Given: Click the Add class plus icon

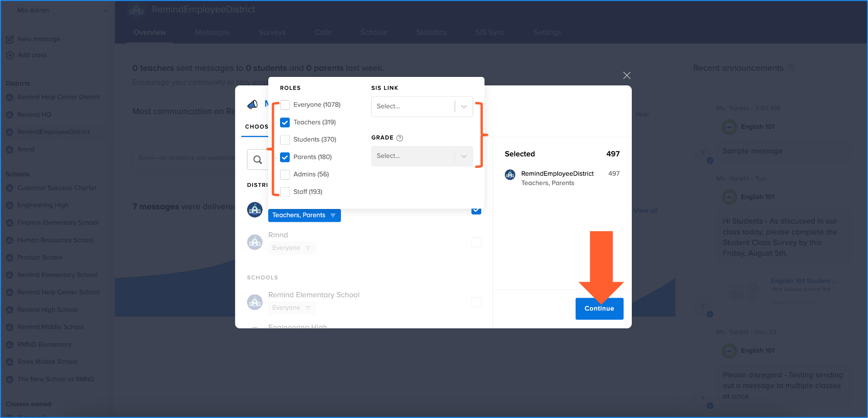Looking at the screenshot, I should pyautogui.click(x=9, y=55).
